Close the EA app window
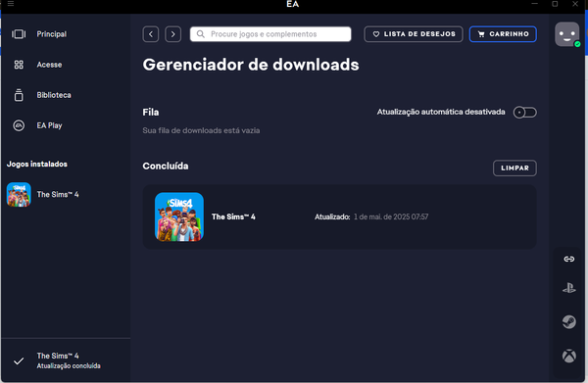The width and height of the screenshot is (588, 383). point(575,3)
